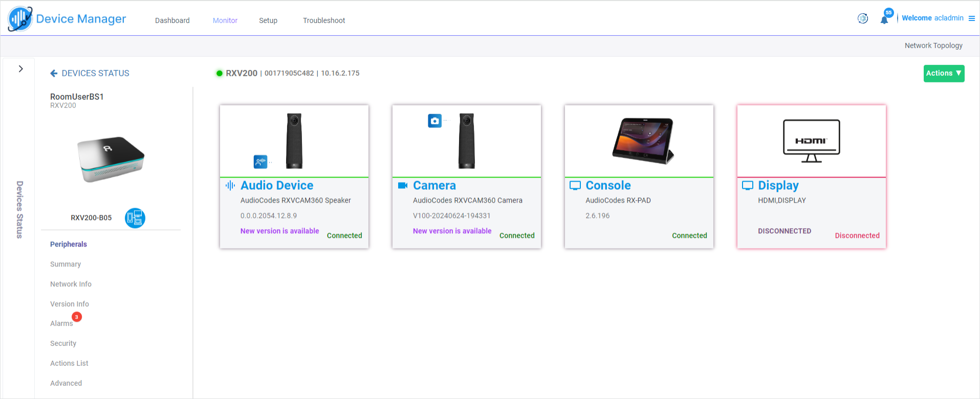Click the HDMI display monitor image
The height and width of the screenshot is (399, 980).
click(x=811, y=141)
